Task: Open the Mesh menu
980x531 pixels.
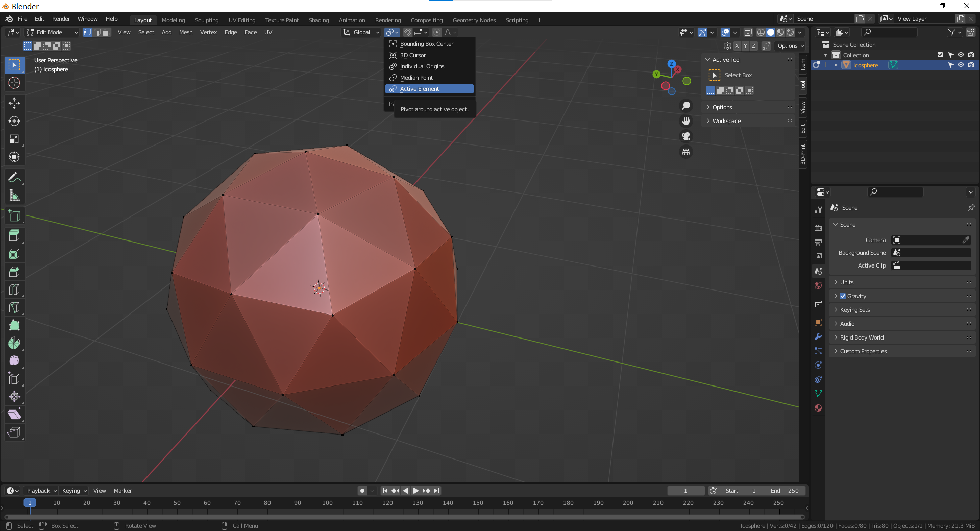Action: click(x=186, y=32)
